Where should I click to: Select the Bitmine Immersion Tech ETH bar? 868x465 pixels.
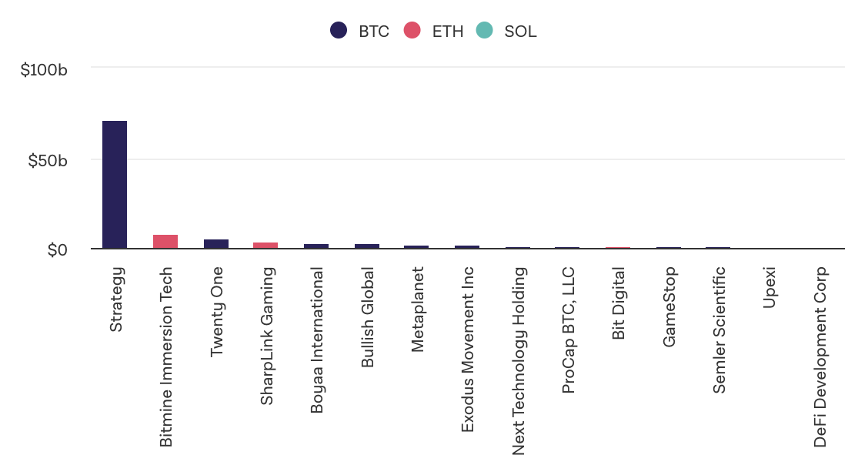pos(165,242)
